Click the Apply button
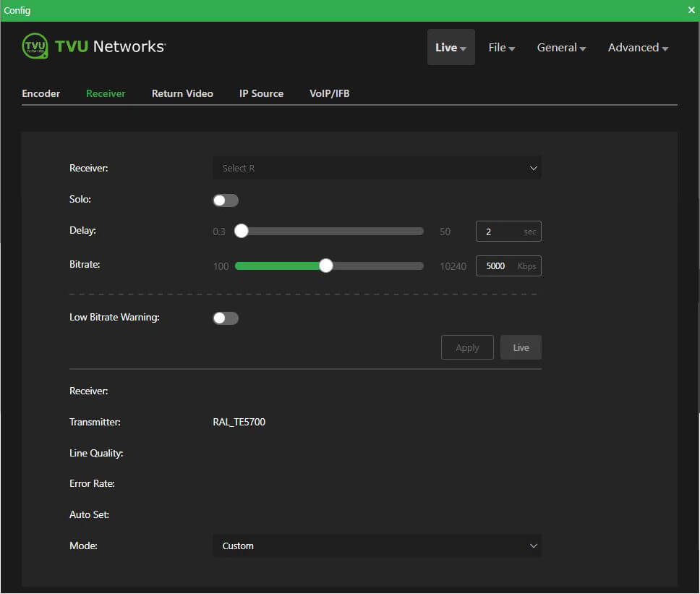Screen dimensions: 700x594 point(467,347)
